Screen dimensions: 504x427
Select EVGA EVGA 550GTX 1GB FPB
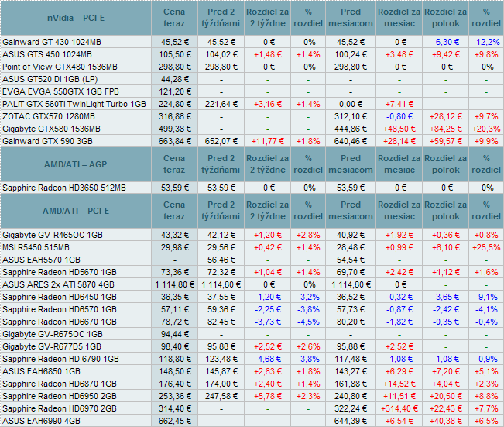pos(60,91)
